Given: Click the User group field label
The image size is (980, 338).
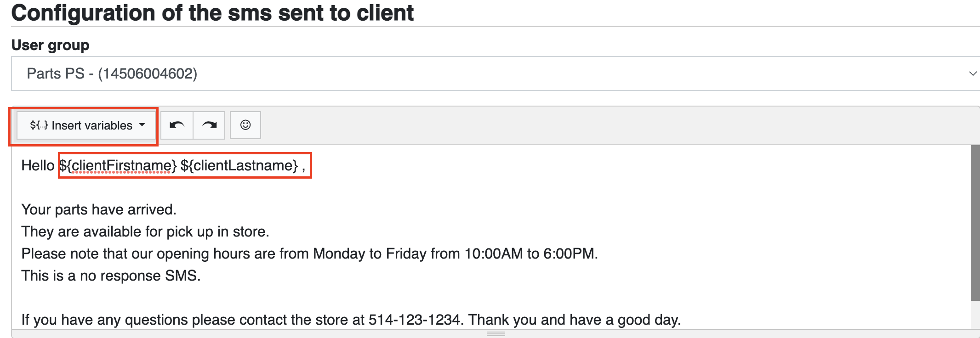Looking at the screenshot, I should [51, 45].
